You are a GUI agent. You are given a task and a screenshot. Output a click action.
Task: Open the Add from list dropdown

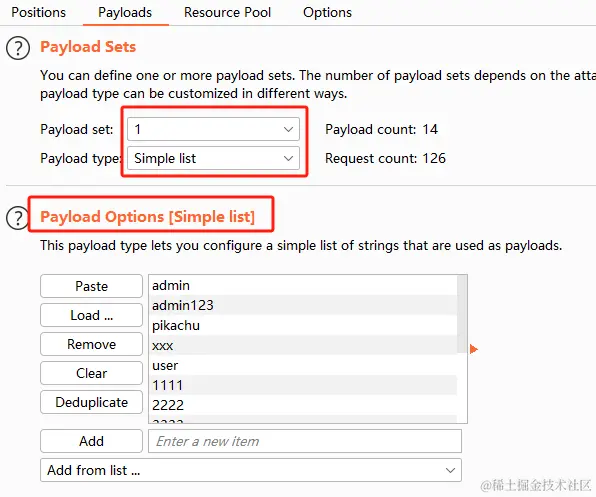(x=251, y=470)
